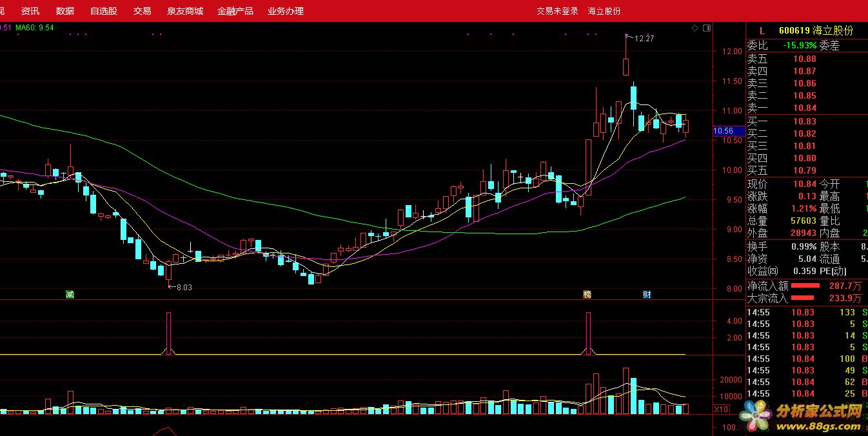Open the 金融产品 menu
The height and width of the screenshot is (436, 868).
click(x=235, y=11)
